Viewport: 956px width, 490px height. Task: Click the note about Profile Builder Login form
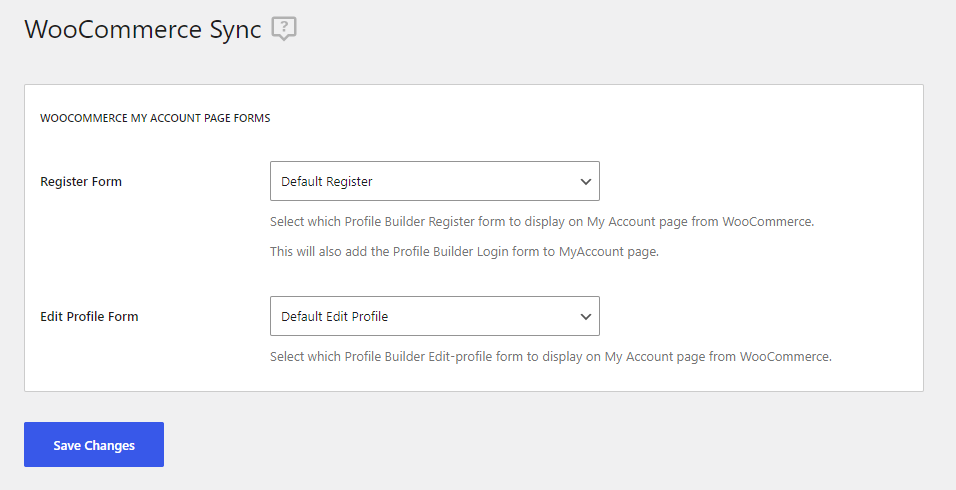point(465,252)
